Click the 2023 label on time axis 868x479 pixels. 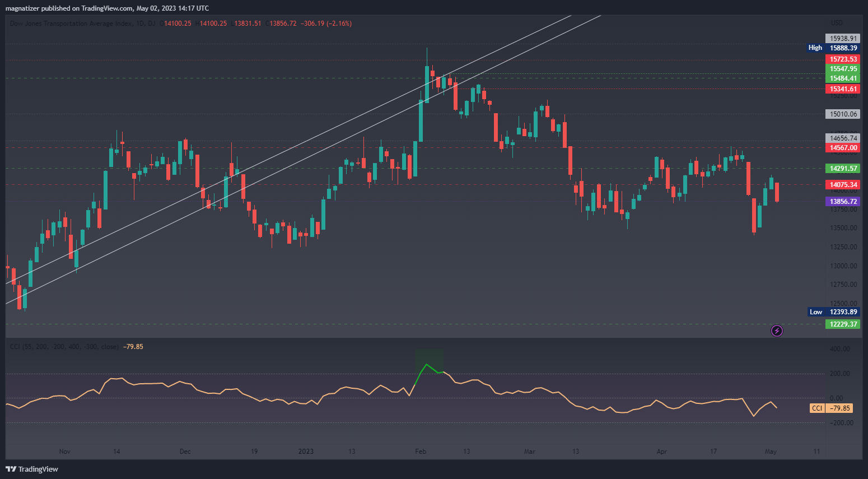click(x=306, y=452)
